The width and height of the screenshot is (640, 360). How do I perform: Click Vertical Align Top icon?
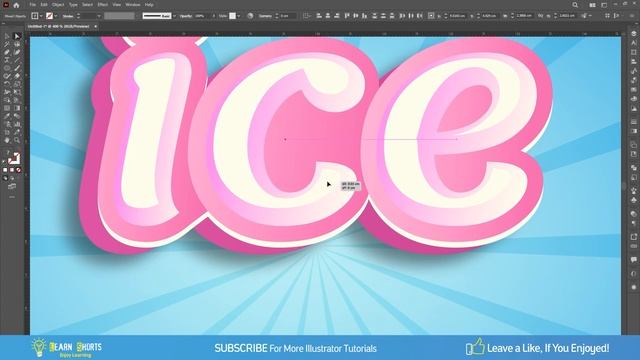click(x=347, y=16)
